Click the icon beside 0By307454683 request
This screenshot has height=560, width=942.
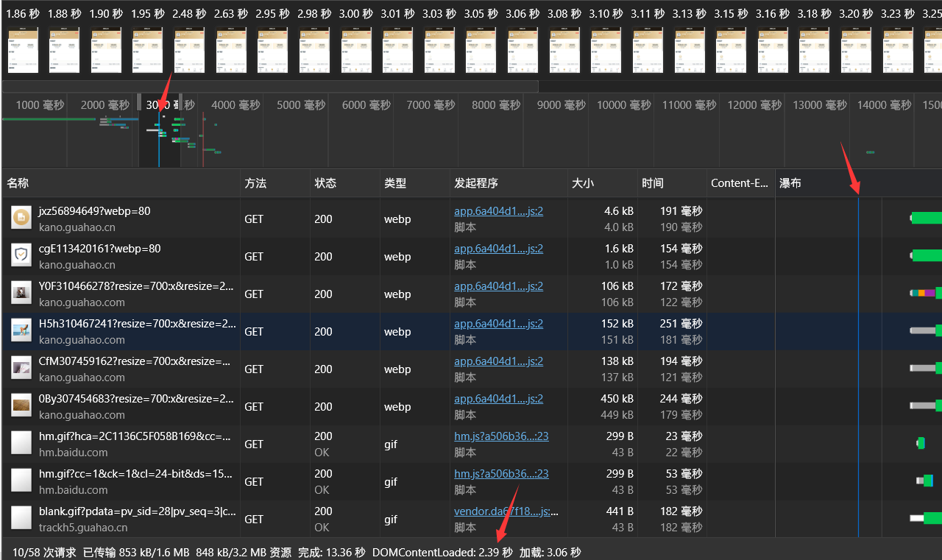21,405
